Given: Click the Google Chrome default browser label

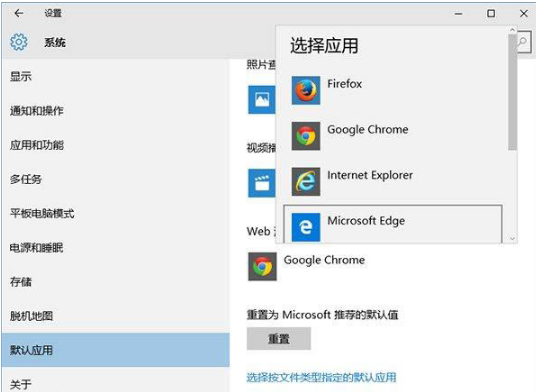Looking at the screenshot, I should coord(324,260).
